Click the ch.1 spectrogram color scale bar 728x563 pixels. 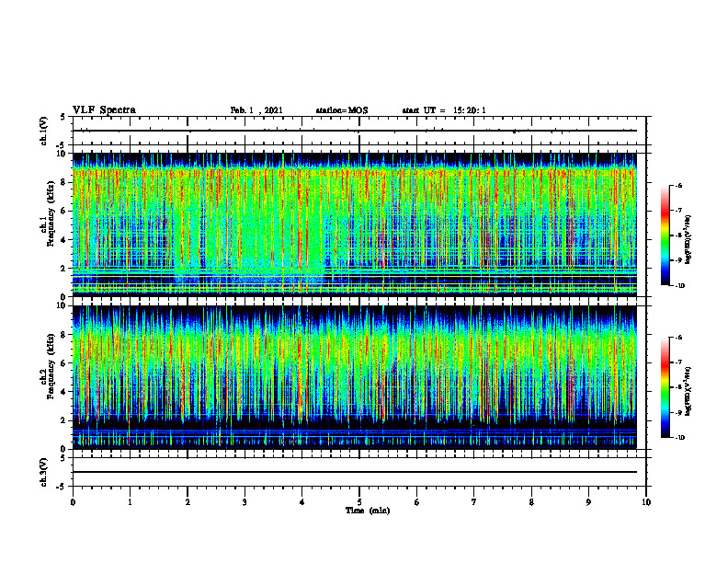pos(665,236)
